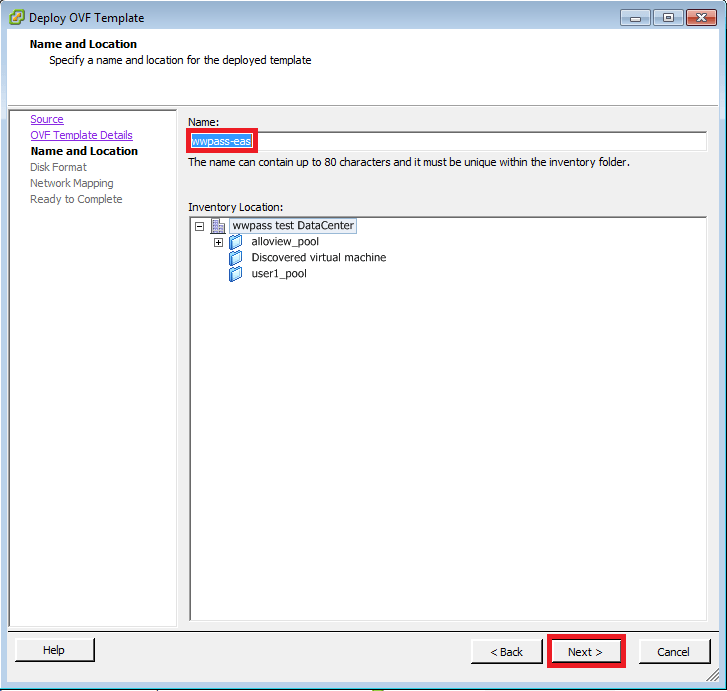The width and height of the screenshot is (727, 691).
Task: Click the datacenter building icon
Action: pos(218,226)
